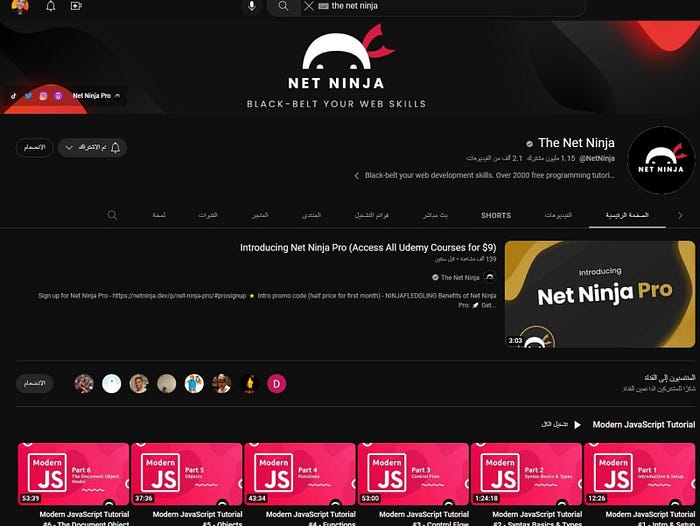Click the verified badge beside The Net Ninja title
Viewport: 700px width, 526px height.
coord(529,144)
